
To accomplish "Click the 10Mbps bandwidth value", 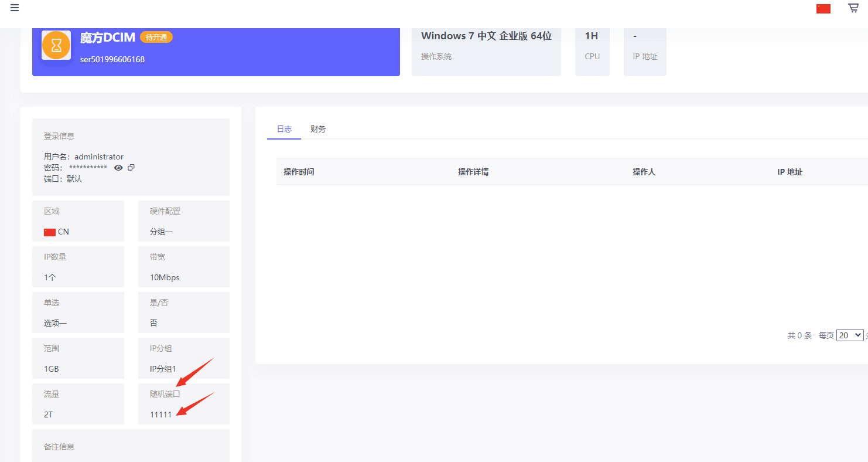I will coord(165,277).
